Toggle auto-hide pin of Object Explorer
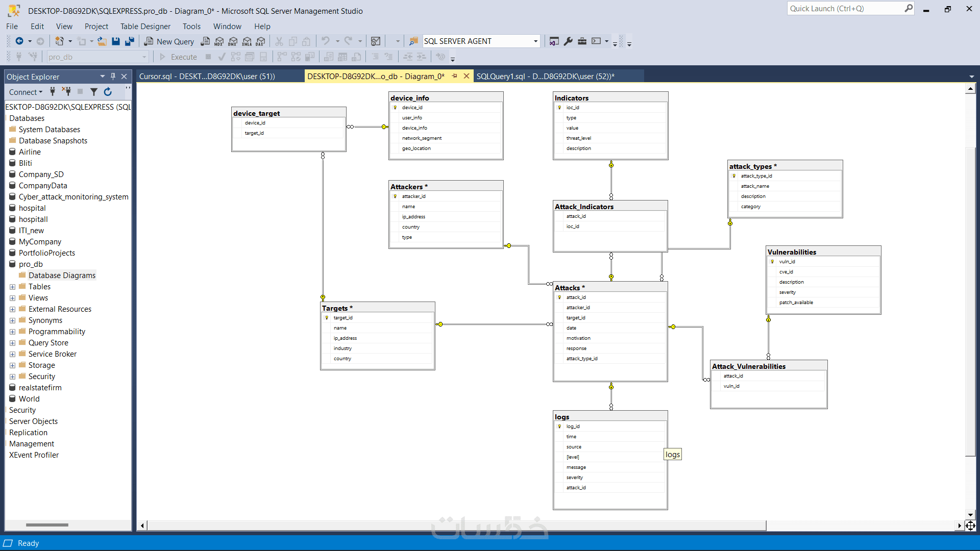Image resolution: width=980 pixels, height=551 pixels. (x=113, y=77)
